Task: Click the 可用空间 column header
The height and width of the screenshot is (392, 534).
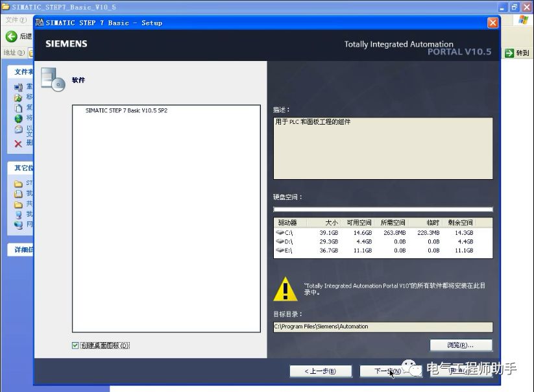Action: click(x=359, y=223)
